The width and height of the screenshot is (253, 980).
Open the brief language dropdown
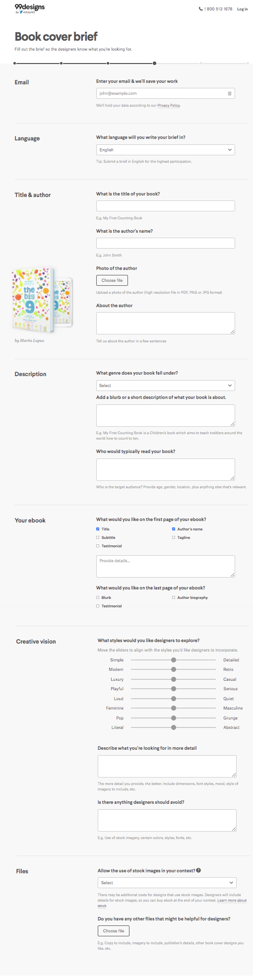coord(166,150)
